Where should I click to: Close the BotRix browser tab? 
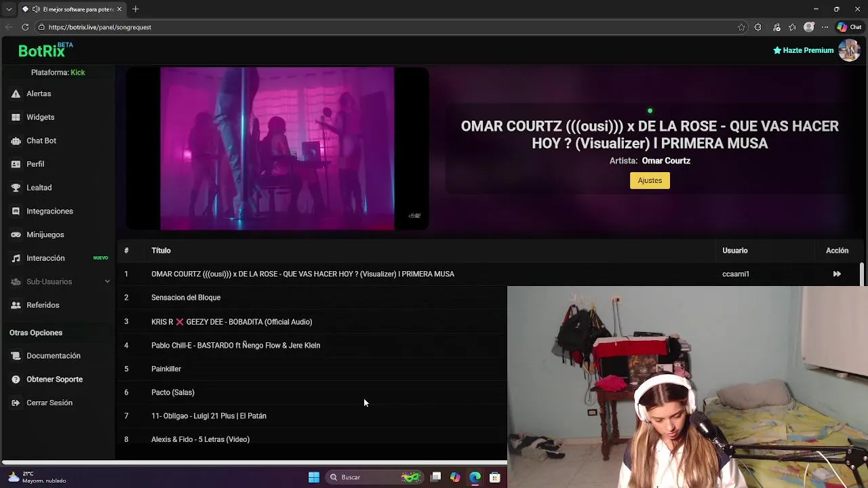coord(120,9)
